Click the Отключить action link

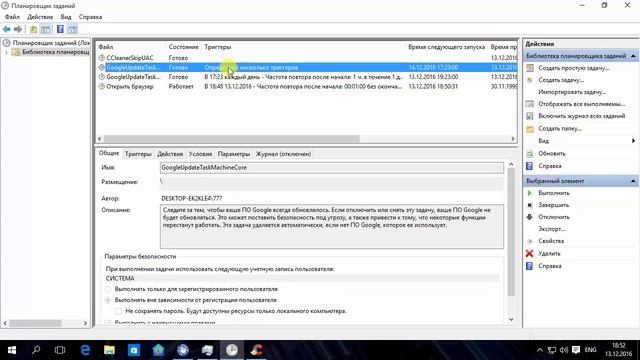[553, 217]
